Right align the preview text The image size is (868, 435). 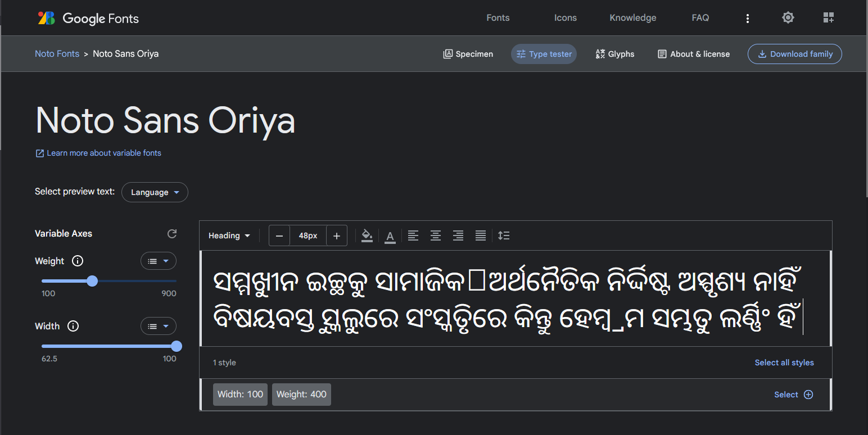click(x=458, y=236)
